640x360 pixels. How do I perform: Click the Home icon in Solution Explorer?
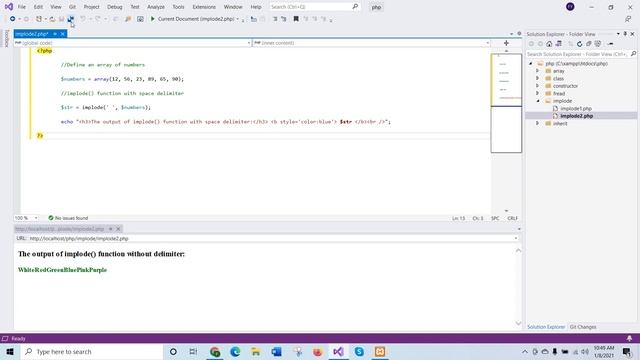[549, 44]
